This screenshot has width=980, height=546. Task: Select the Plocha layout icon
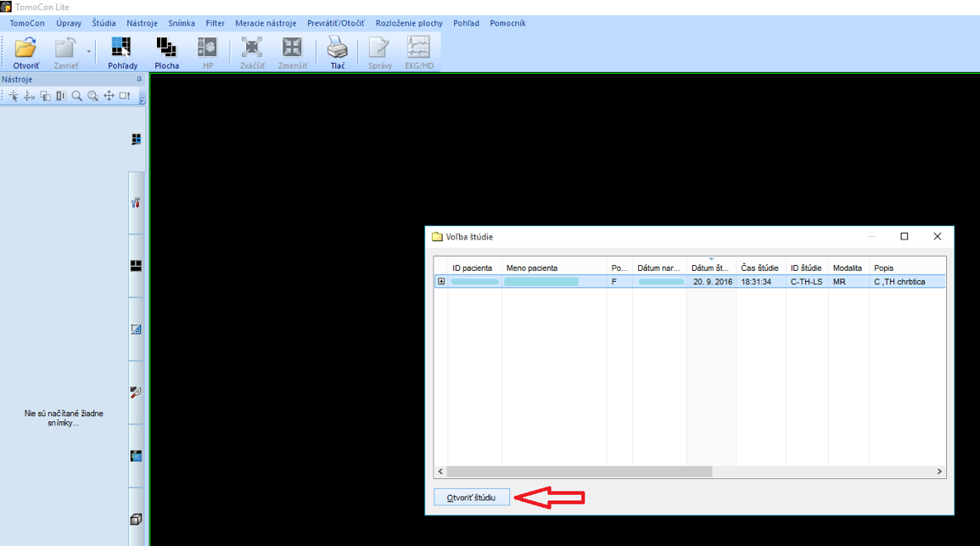[x=166, y=49]
